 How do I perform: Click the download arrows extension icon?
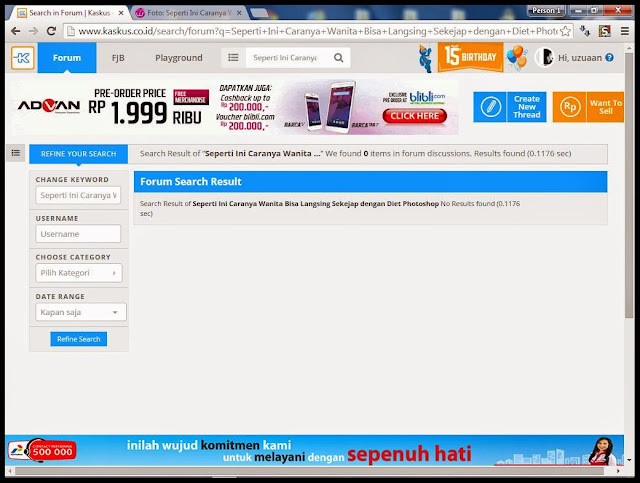(585, 31)
